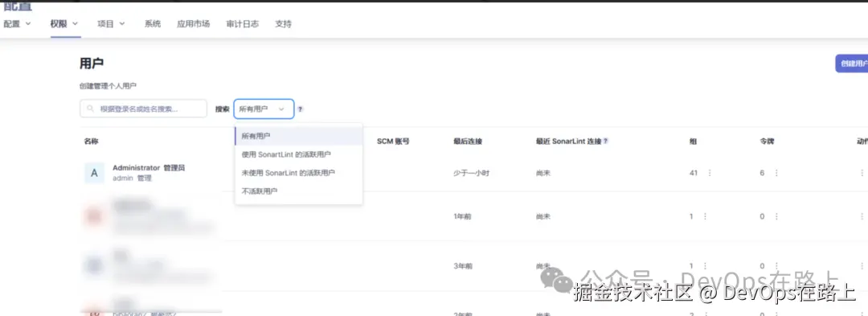Image resolution: width=868 pixels, height=316 pixels.
Task: Click the 创建用户 button
Action: 853,64
